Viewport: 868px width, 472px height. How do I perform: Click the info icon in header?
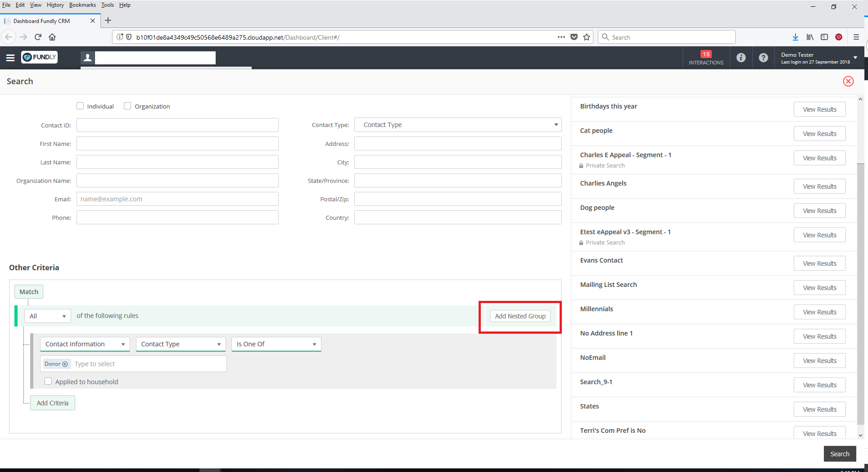point(741,58)
